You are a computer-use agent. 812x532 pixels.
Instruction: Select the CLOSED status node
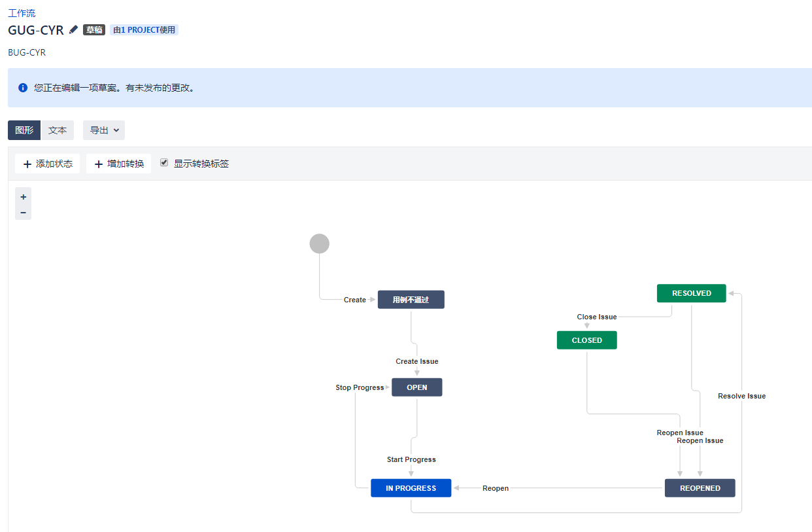586,340
